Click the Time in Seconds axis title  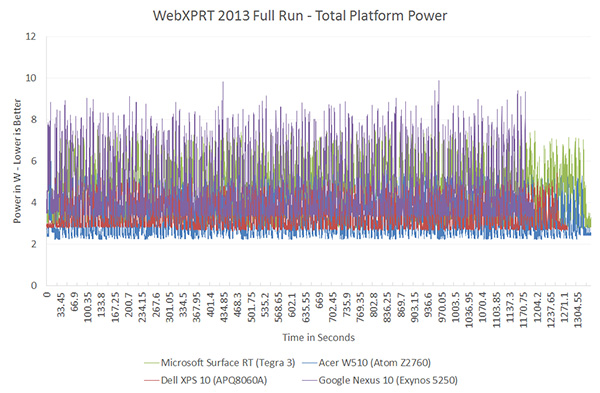(x=318, y=337)
